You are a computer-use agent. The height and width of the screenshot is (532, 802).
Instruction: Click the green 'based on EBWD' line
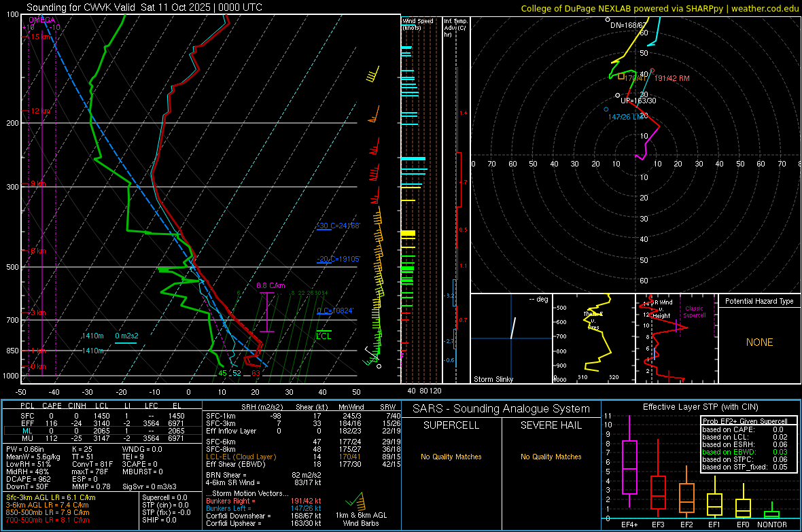(745, 452)
